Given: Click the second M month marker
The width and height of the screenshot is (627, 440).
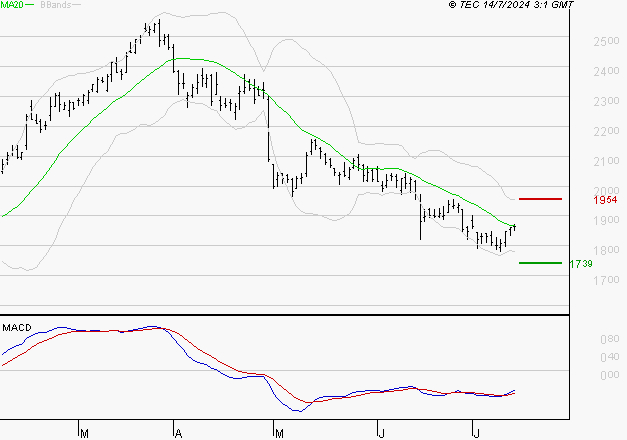Looking at the screenshot, I should tap(279, 434).
